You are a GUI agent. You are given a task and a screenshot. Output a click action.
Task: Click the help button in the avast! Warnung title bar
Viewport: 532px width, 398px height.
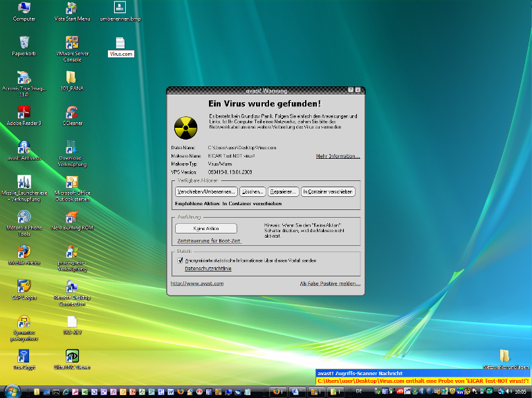351,90
